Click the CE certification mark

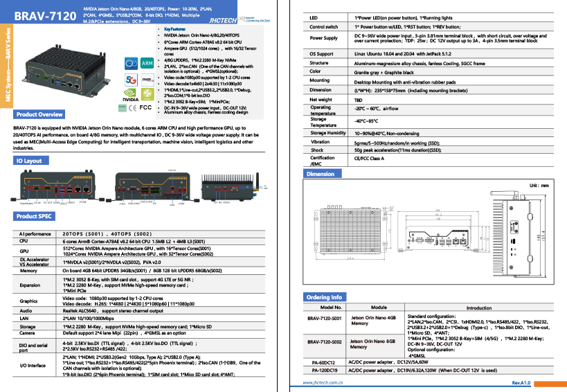point(133,108)
